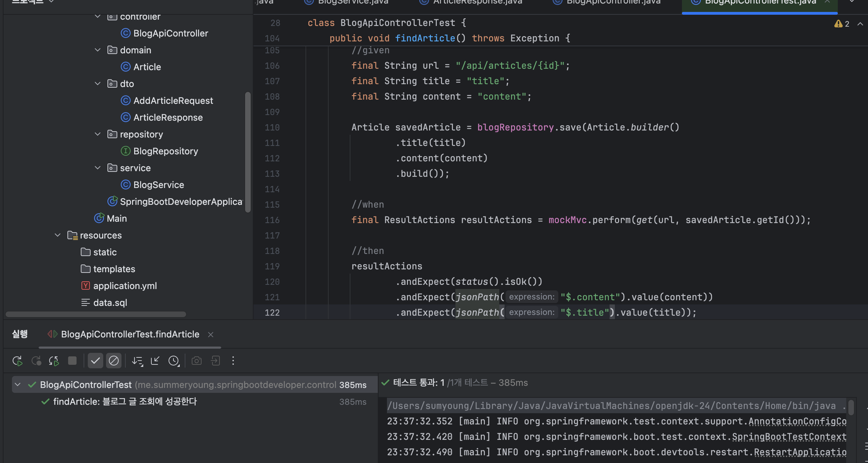Toggle Show Passed tests checkmark
Image resolution: width=868 pixels, height=463 pixels.
coord(95,361)
